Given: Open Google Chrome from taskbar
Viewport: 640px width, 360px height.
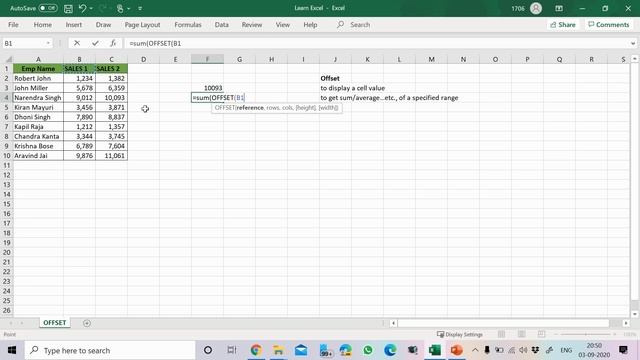Looking at the screenshot, I should 256,350.
